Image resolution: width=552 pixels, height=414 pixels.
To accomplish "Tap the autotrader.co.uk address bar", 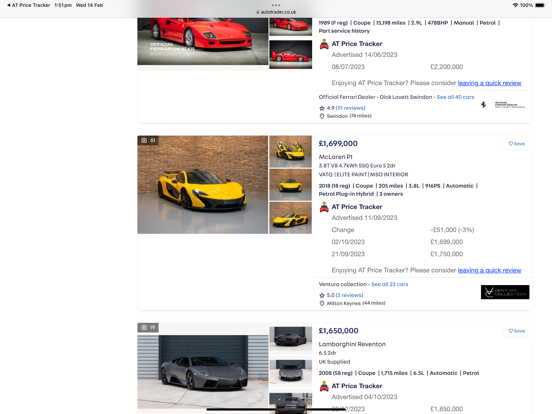I will [x=276, y=12].
